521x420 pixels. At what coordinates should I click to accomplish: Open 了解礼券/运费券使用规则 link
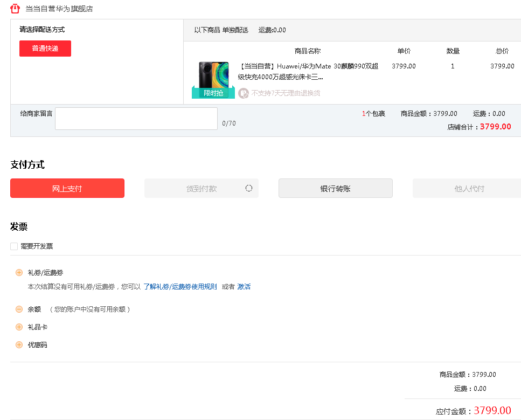click(x=180, y=287)
